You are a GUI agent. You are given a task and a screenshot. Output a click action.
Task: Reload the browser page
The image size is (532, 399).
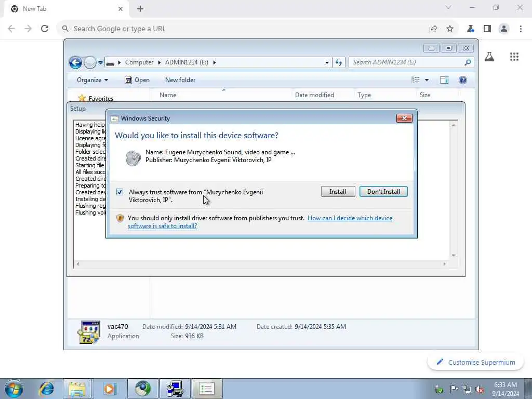coord(45,29)
